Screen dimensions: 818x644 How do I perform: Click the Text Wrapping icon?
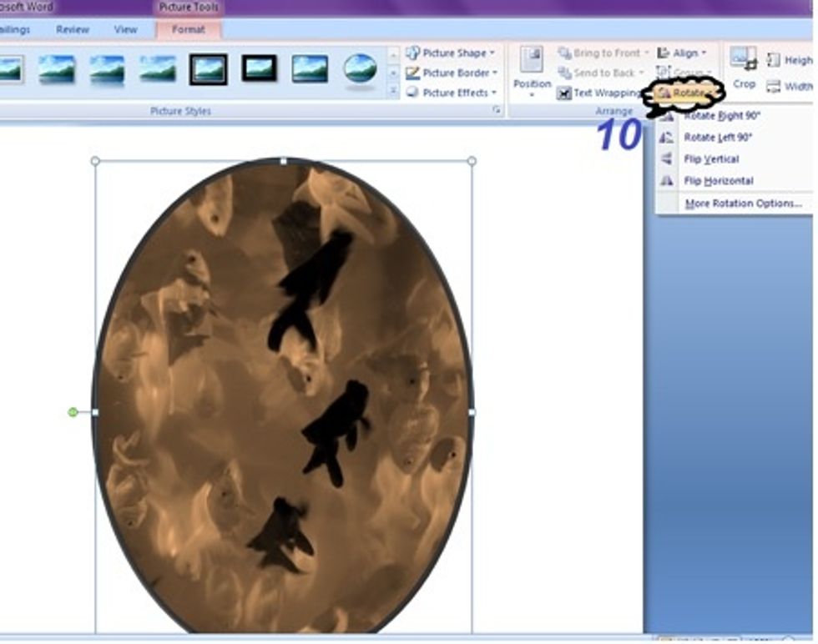[564, 93]
